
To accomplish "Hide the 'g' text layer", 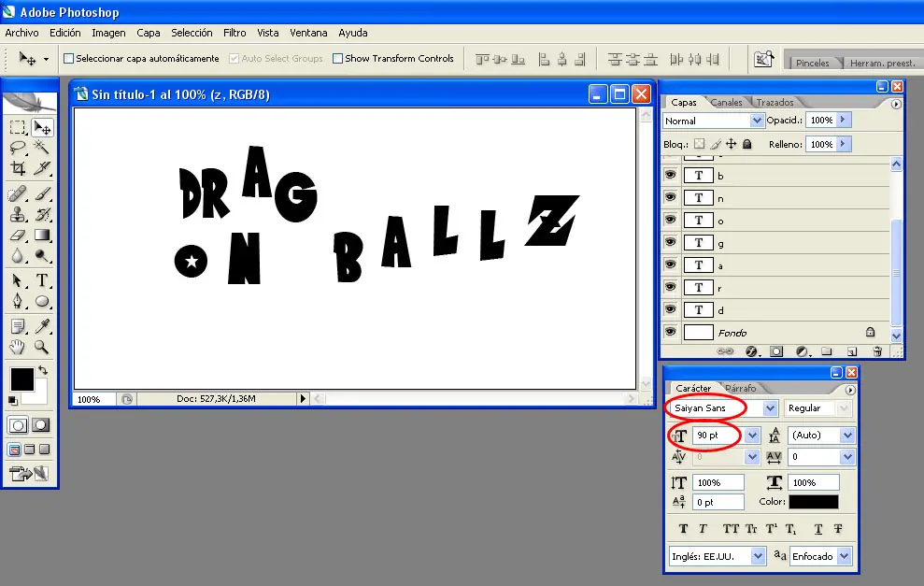I will coord(670,242).
